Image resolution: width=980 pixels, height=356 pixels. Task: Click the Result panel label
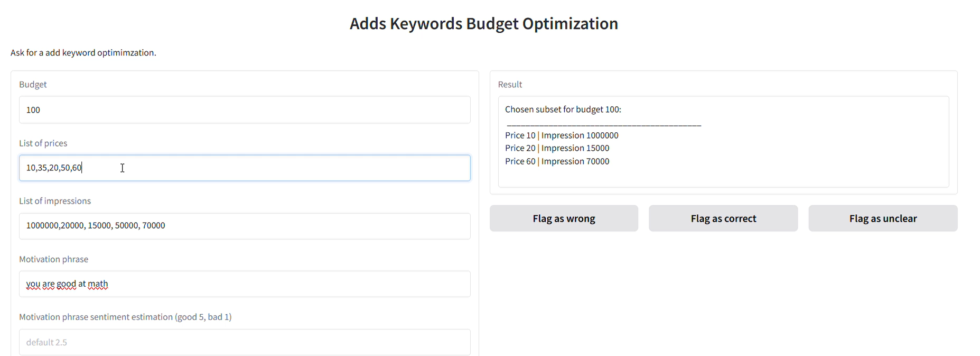[510, 85]
